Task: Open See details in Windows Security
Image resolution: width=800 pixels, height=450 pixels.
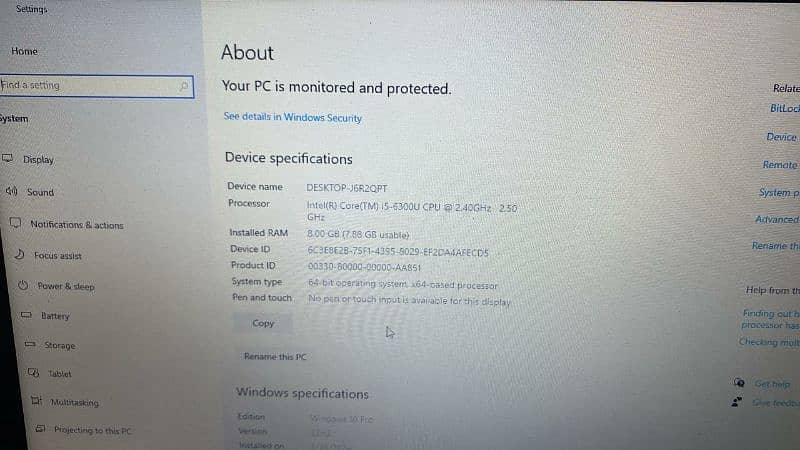Action: (x=293, y=117)
